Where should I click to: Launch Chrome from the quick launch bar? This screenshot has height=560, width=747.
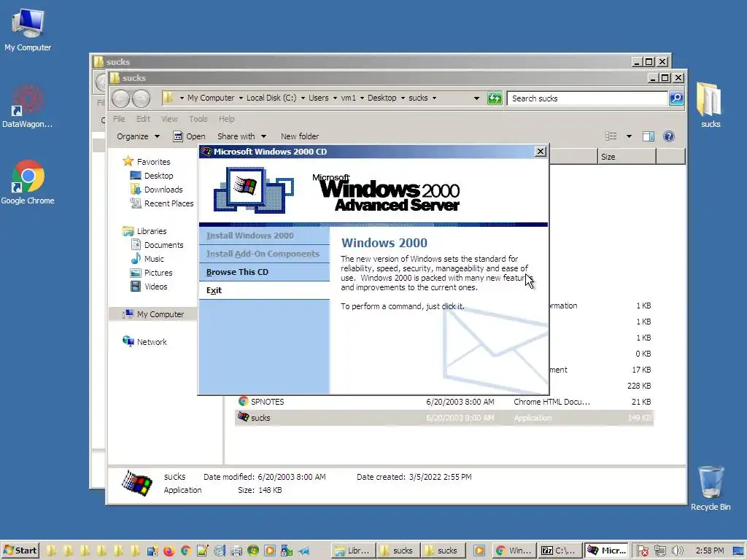(x=186, y=551)
